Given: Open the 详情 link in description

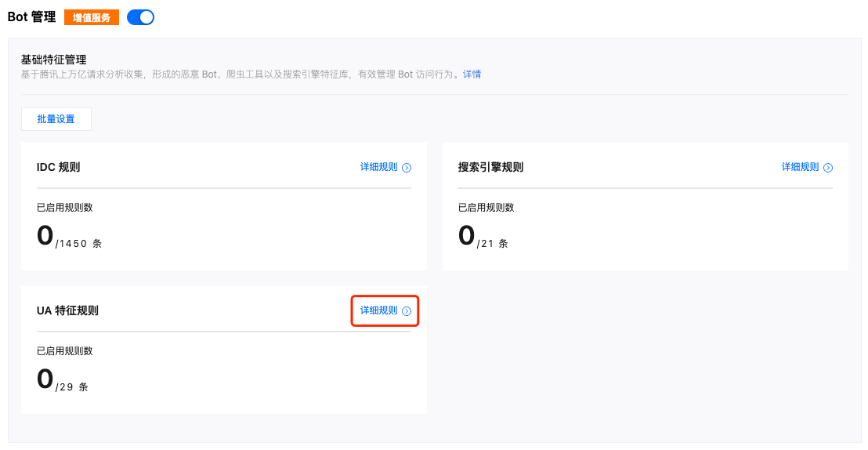Looking at the screenshot, I should (472, 74).
